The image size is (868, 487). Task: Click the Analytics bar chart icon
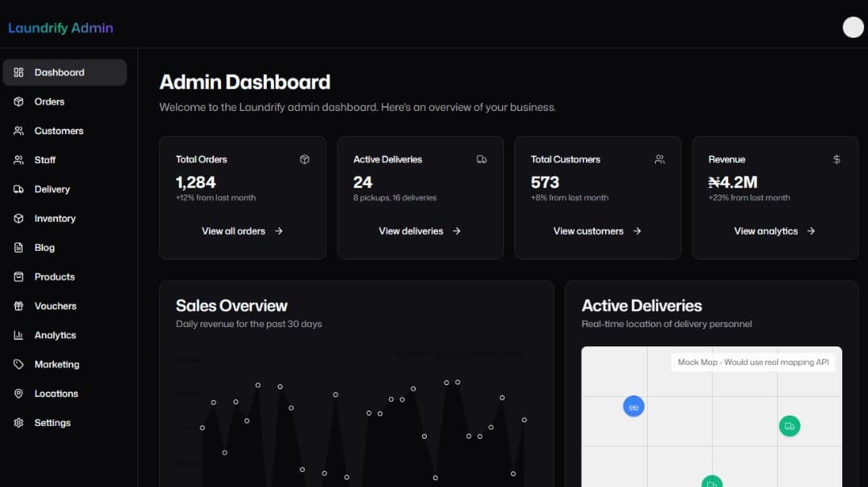(x=18, y=335)
